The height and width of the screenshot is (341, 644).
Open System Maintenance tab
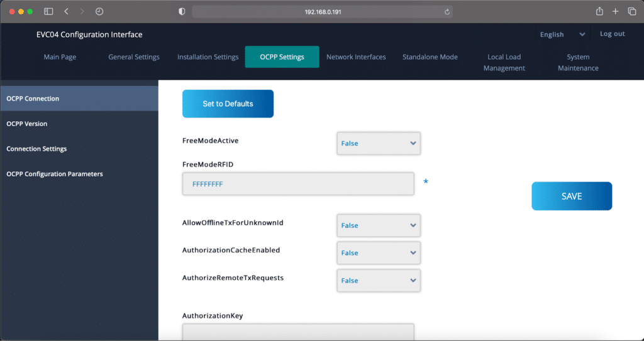tap(578, 62)
